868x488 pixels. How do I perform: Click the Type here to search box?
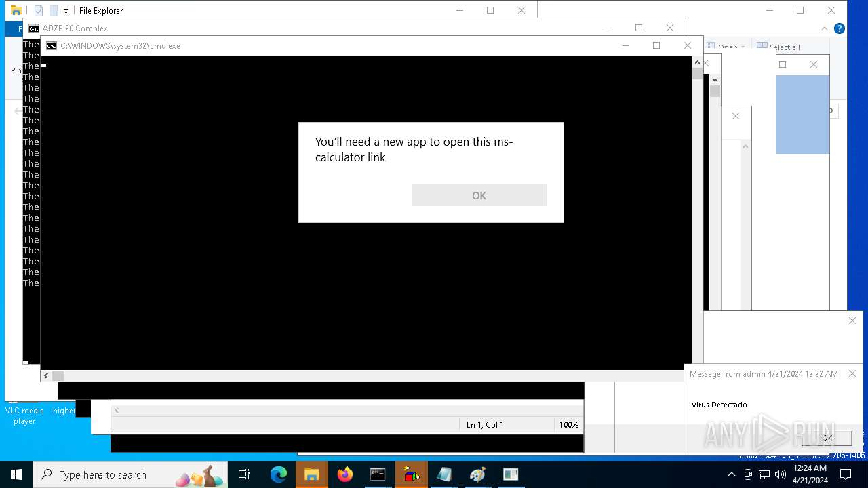pos(131,474)
